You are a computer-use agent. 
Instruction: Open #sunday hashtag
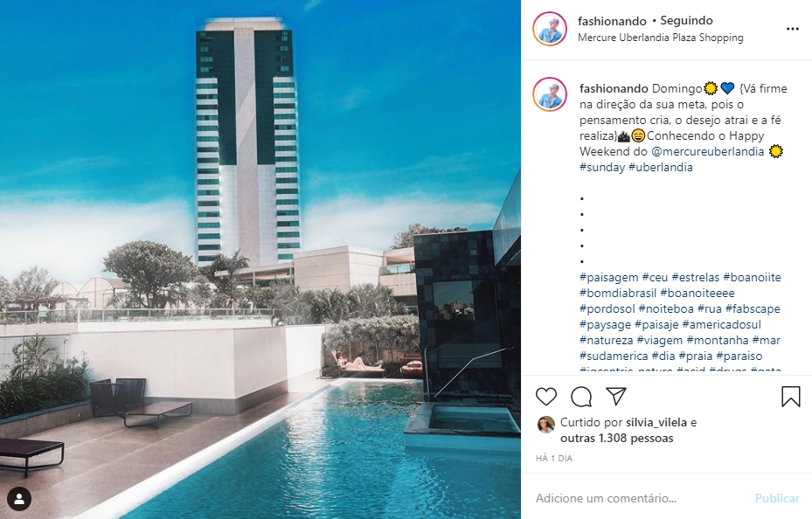[x=602, y=168]
